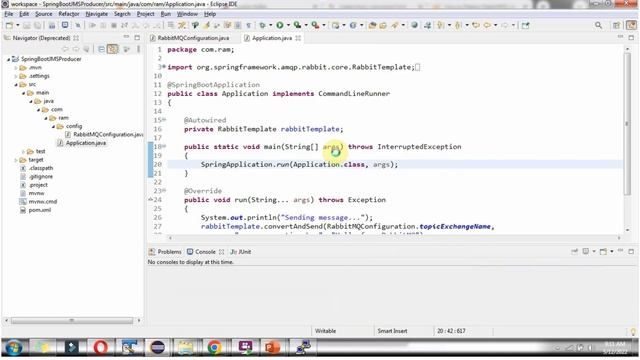Open the File menu
The width and height of the screenshot is (640, 360).
[9, 14]
